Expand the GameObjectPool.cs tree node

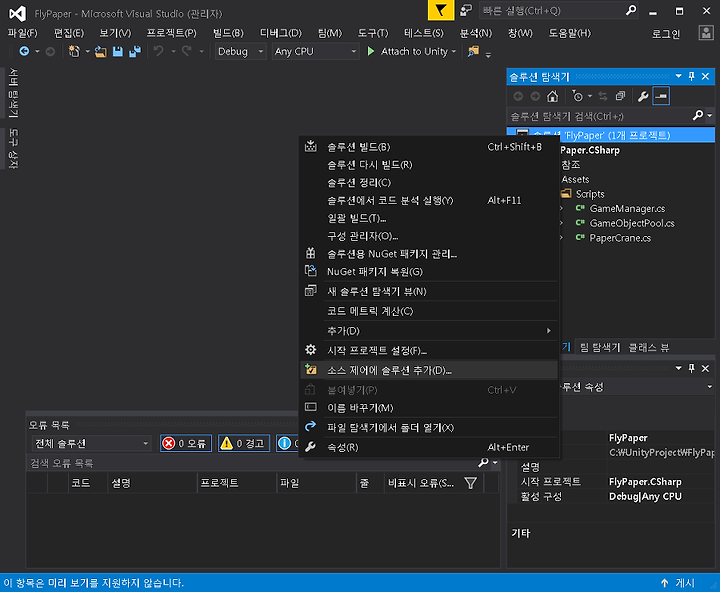coord(561,223)
